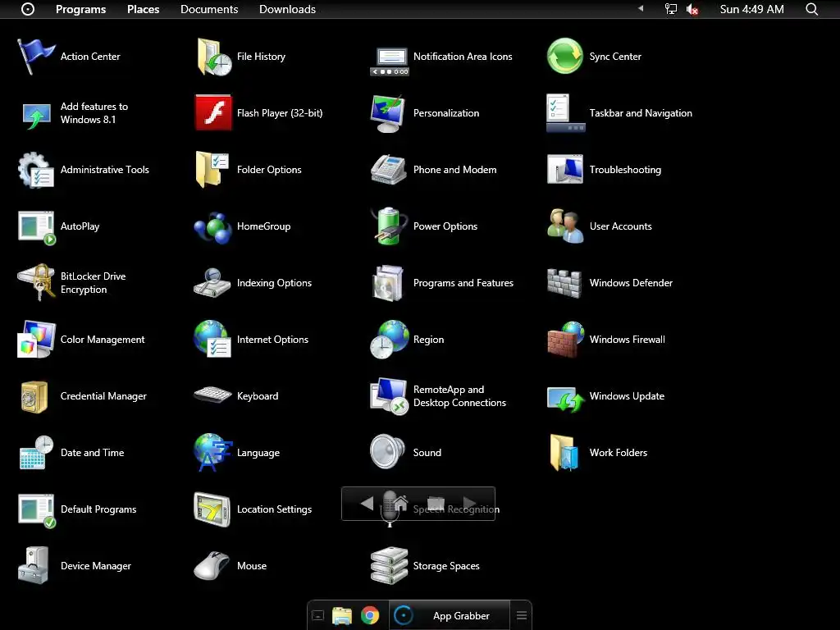This screenshot has width=840, height=630.
Task: Open the Device Manager icon
Action: point(34,565)
